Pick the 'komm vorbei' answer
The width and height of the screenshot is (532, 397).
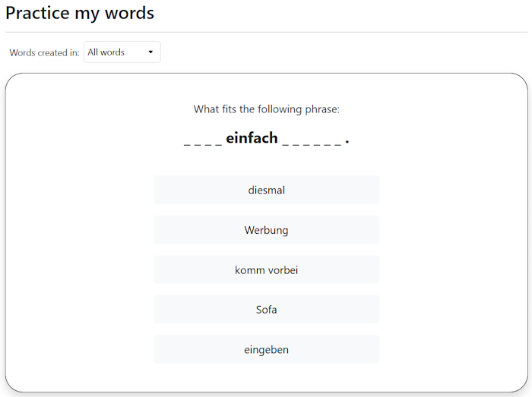pos(266,269)
